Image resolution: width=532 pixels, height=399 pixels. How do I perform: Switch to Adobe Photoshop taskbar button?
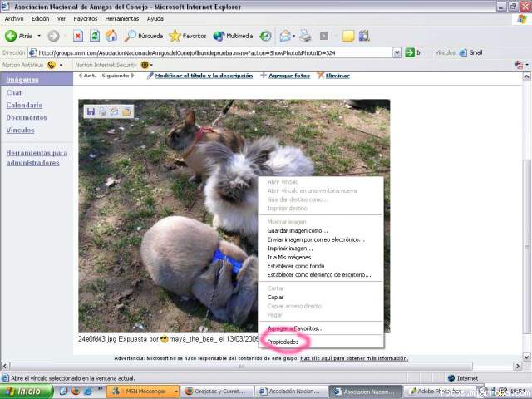[440, 392]
